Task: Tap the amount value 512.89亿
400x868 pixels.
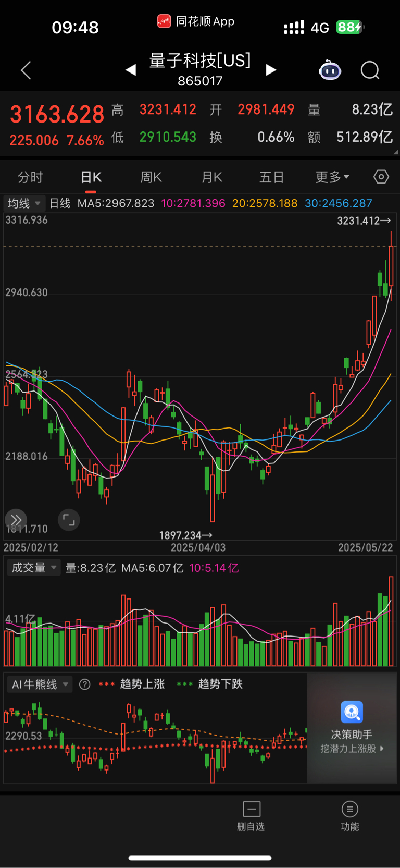Action: click(365, 137)
